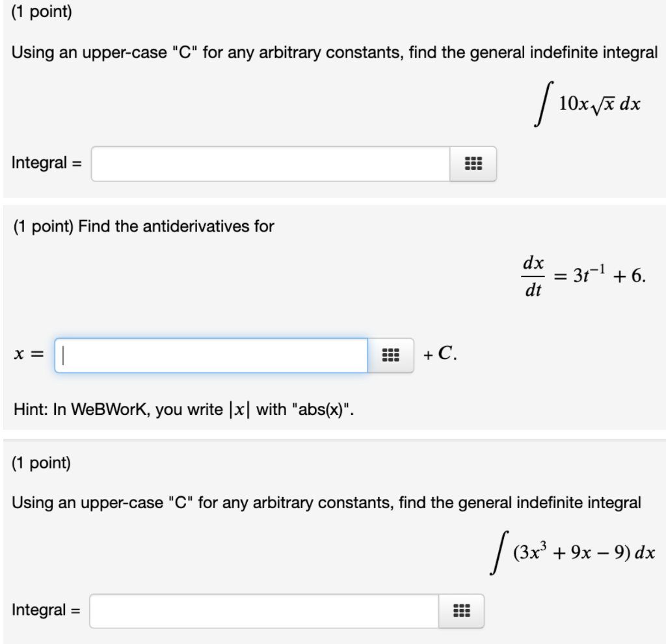Click the grid icon next to the focused field
Screen dimensions: 666x644
coord(391,353)
